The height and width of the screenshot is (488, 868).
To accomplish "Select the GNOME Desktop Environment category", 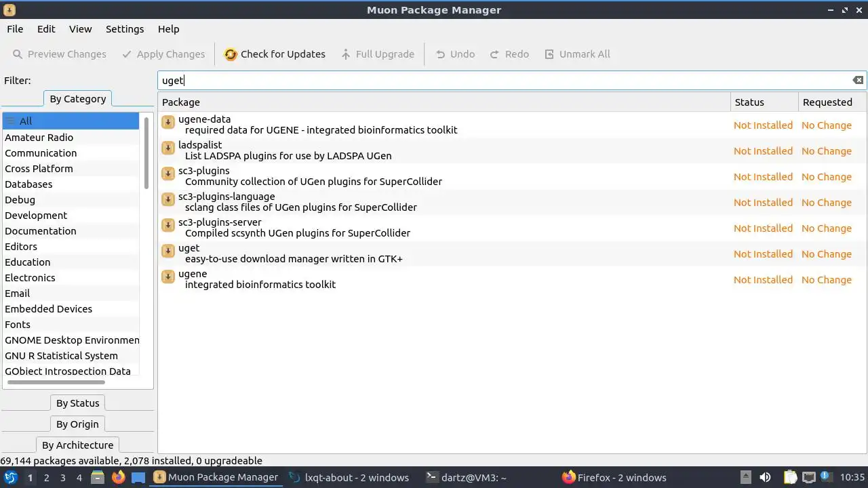I will point(71,340).
